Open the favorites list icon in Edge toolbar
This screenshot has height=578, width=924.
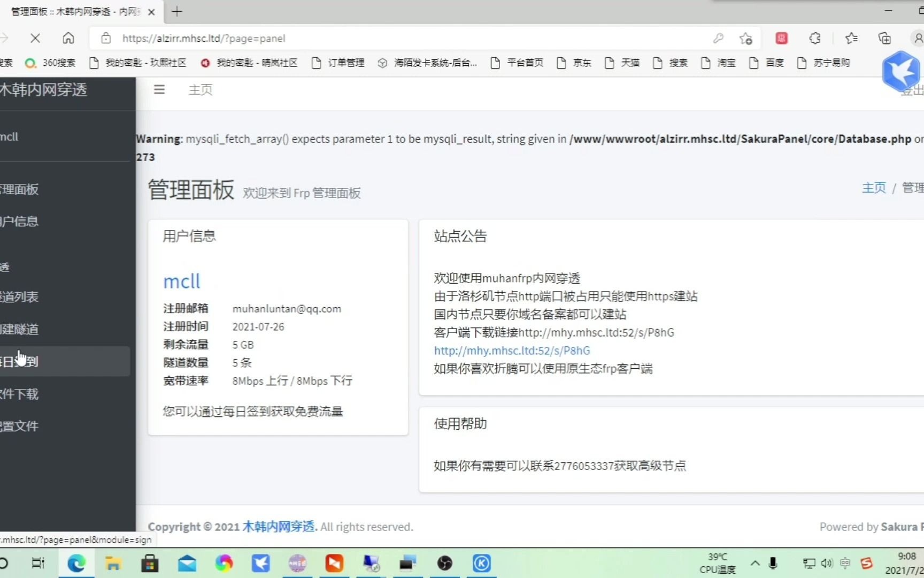tap(851, 38)
